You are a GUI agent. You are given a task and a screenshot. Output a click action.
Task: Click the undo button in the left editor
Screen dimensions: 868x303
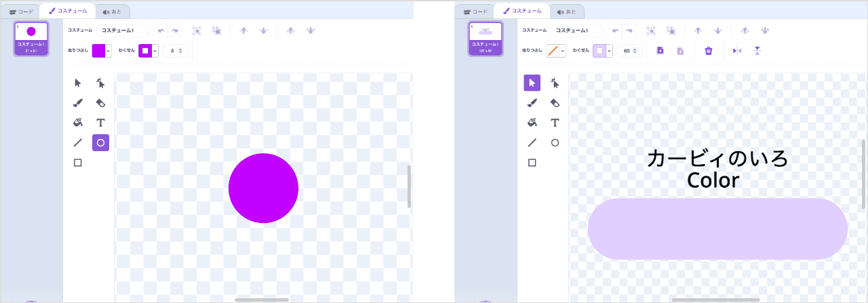(161, 31)
